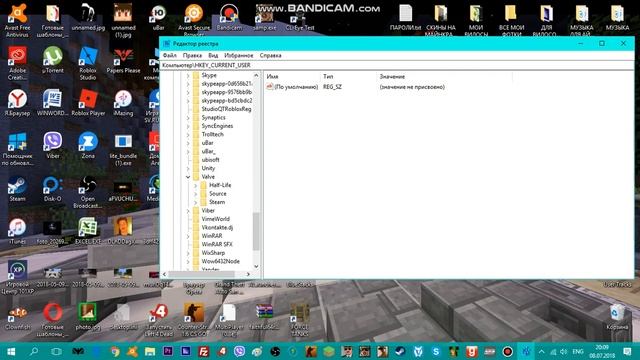Select the WinRAR SFX registry key

217,244
